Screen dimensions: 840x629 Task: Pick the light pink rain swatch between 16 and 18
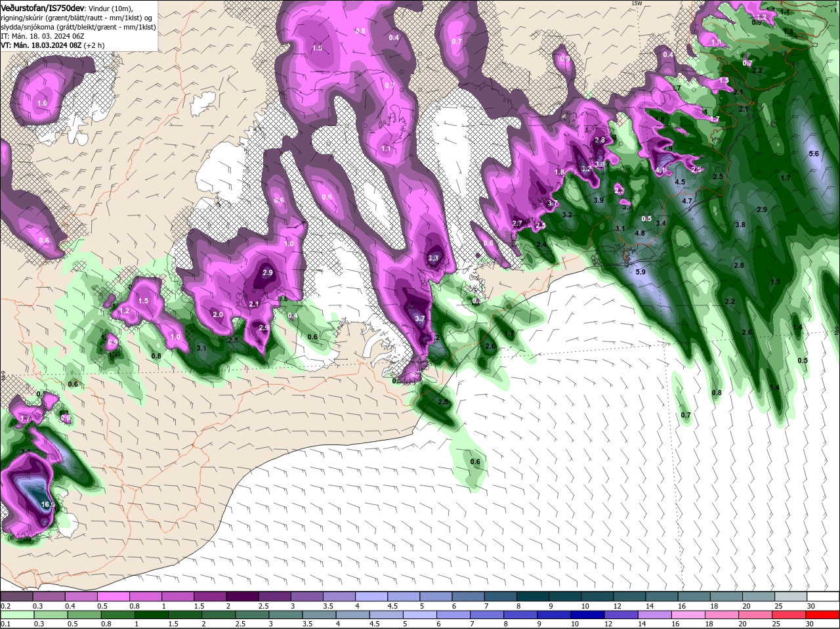688,615
